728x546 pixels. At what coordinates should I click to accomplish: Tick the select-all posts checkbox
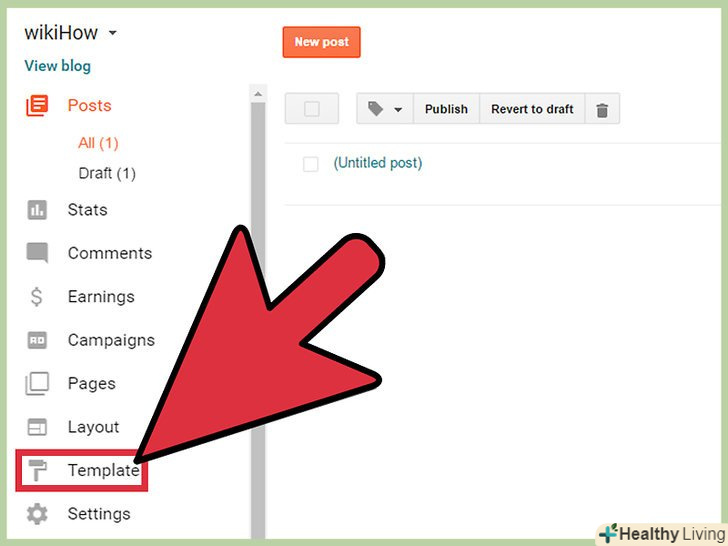(312, 109)
